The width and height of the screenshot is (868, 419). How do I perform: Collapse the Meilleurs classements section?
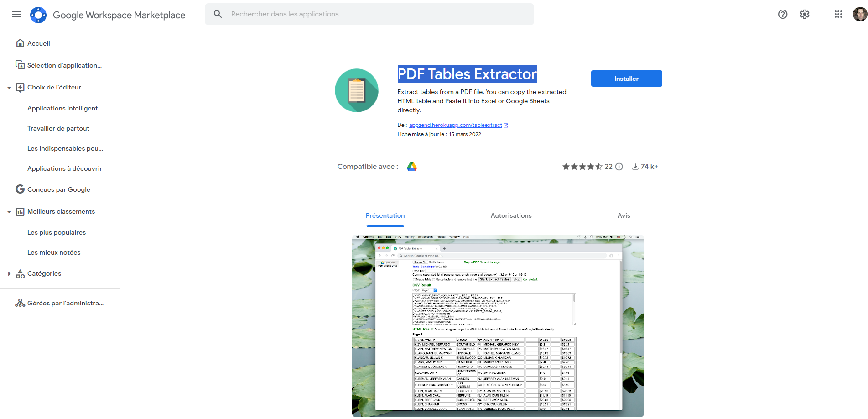[9, 212]
